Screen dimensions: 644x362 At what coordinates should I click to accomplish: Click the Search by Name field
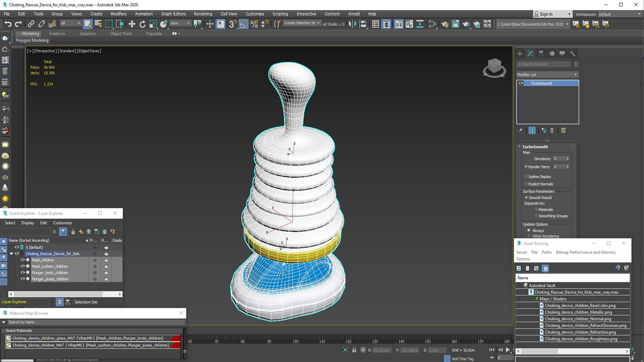(96, 322)
